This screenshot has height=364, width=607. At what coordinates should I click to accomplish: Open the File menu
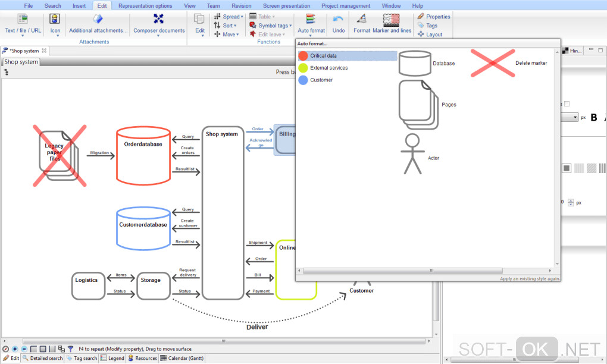point(28,6)
